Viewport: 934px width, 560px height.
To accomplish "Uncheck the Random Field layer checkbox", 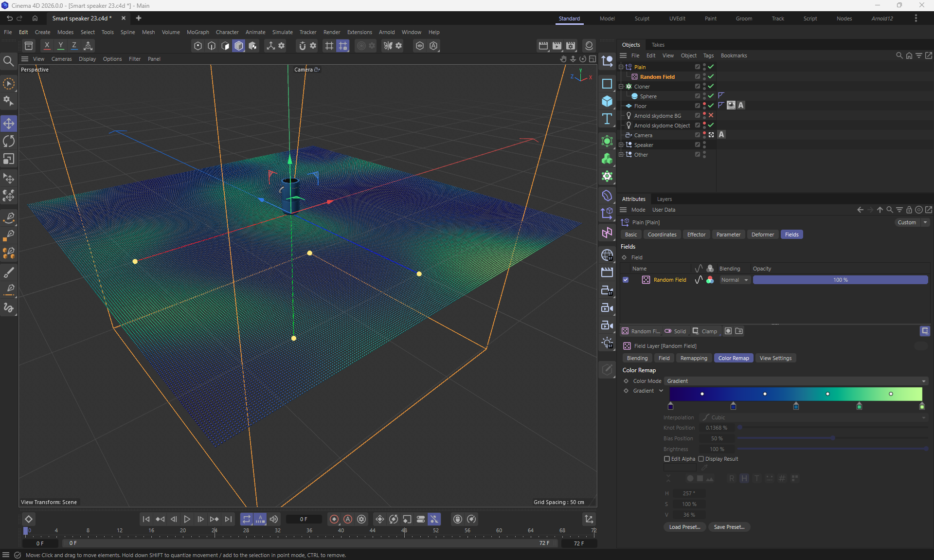I will (626, 280).
